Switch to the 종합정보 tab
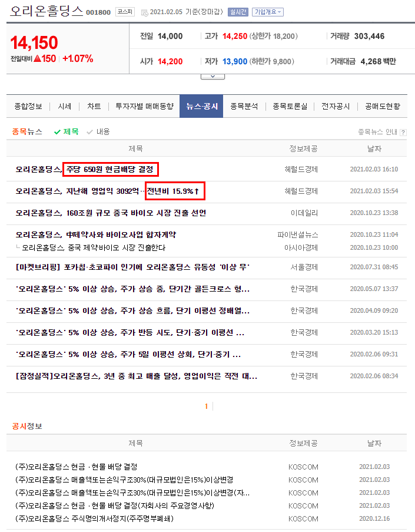 28,107
